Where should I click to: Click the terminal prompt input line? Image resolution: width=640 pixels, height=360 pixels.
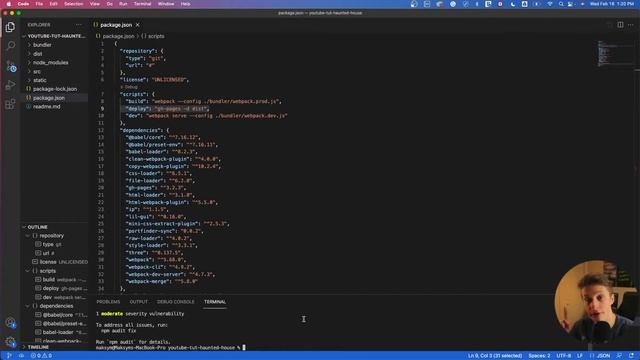pyautogui.click(x=171, y=348)
